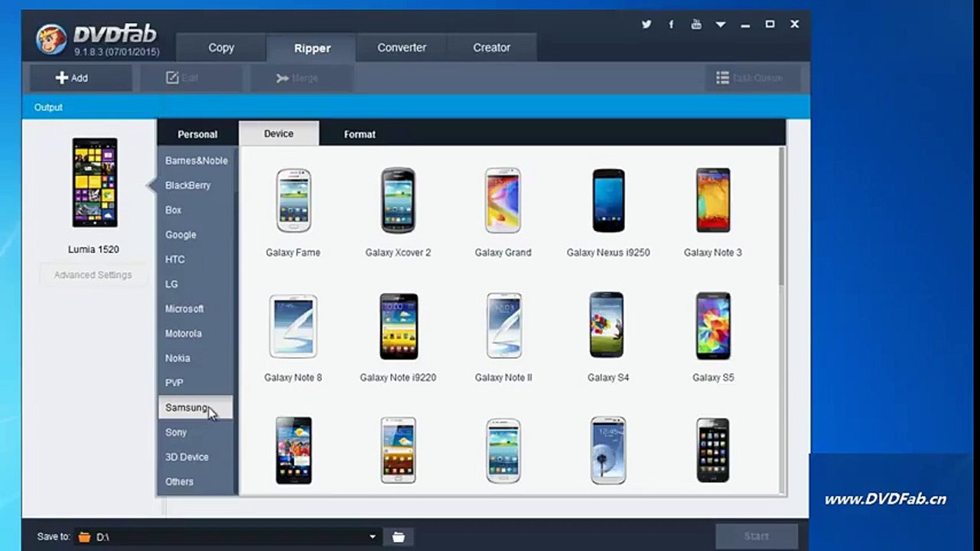Open the Personal profile tab
980x551 pixels.
coord(197,134)
